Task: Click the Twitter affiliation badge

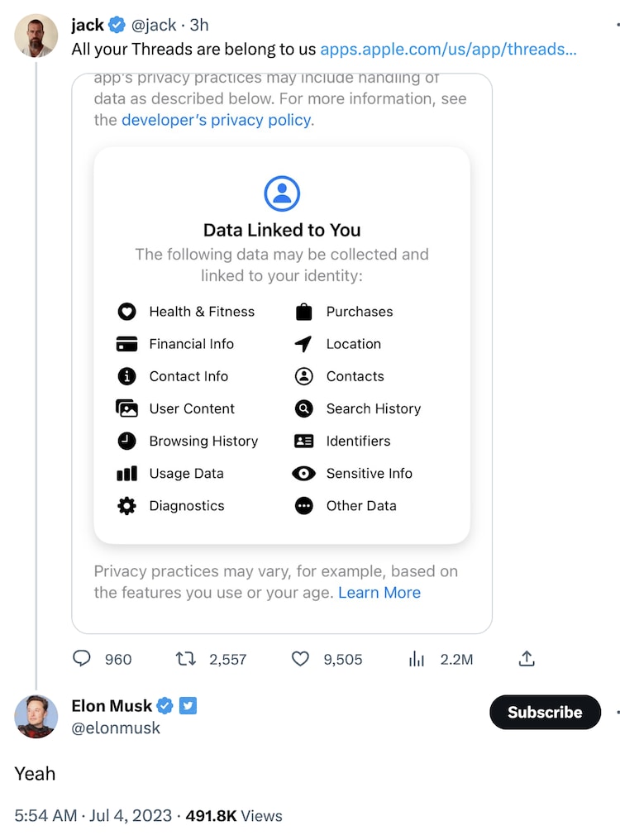Action: [188, 705]
